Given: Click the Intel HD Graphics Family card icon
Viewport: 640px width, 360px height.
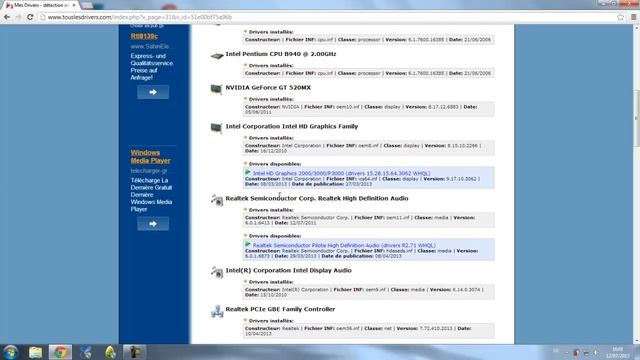Looking at the screenshot, I should (216, 128).
